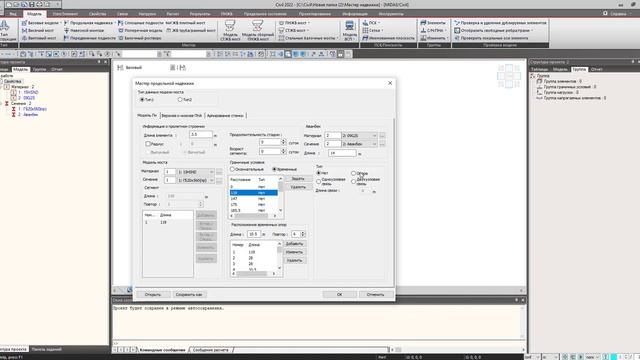The height and width of the screenshot is (360, 640).
Task: Open Балочный ростверк wizard
Action: [x=140, y=38]
